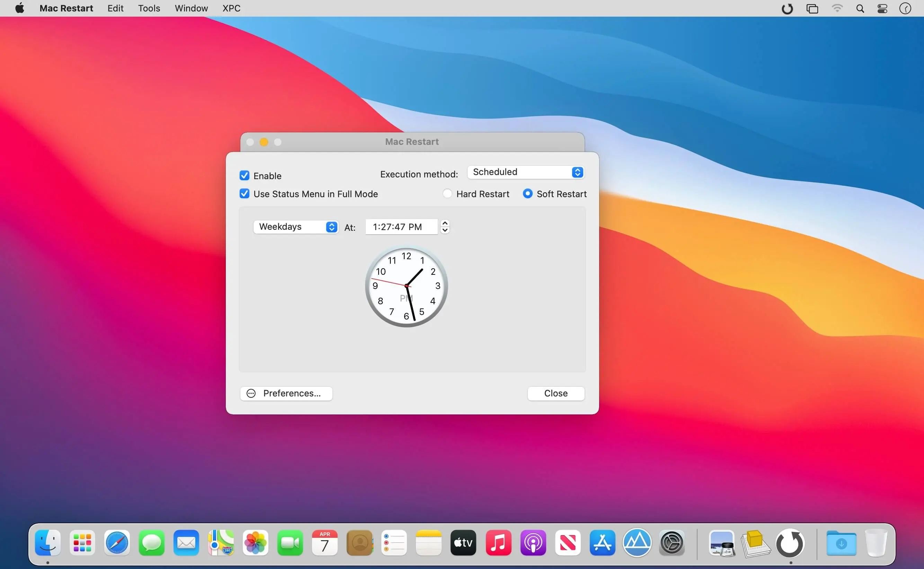The height and width of the screenshot is (569, 924).
Task: Launch Music app from Dock
Action: (498, 543)
